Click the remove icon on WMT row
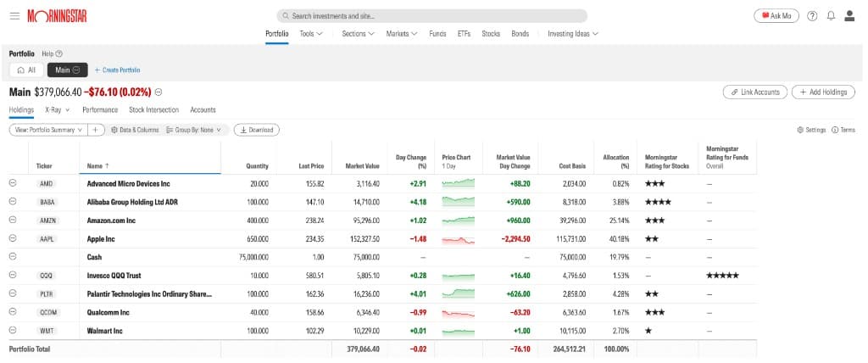 [14, 330]
